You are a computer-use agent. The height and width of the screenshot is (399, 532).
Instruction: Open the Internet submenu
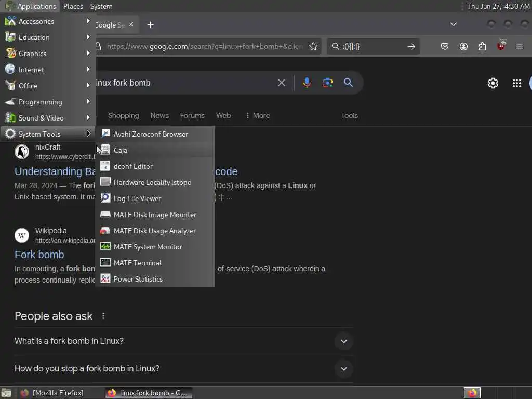pos(48,70)
